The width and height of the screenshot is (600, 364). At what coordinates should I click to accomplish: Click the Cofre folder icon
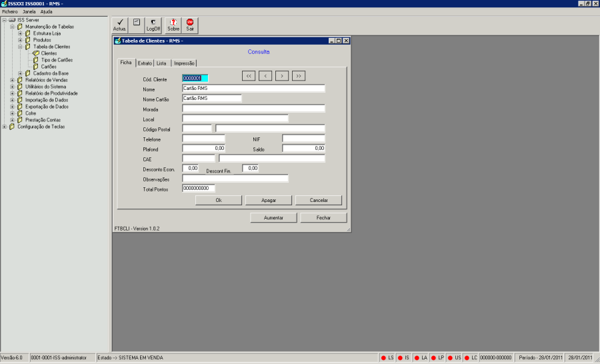tap(19, 113)
